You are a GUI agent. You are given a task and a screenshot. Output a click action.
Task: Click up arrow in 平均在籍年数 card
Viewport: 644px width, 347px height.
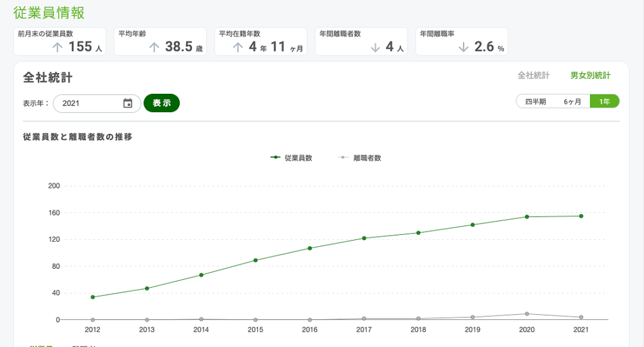tap(238, 47)
